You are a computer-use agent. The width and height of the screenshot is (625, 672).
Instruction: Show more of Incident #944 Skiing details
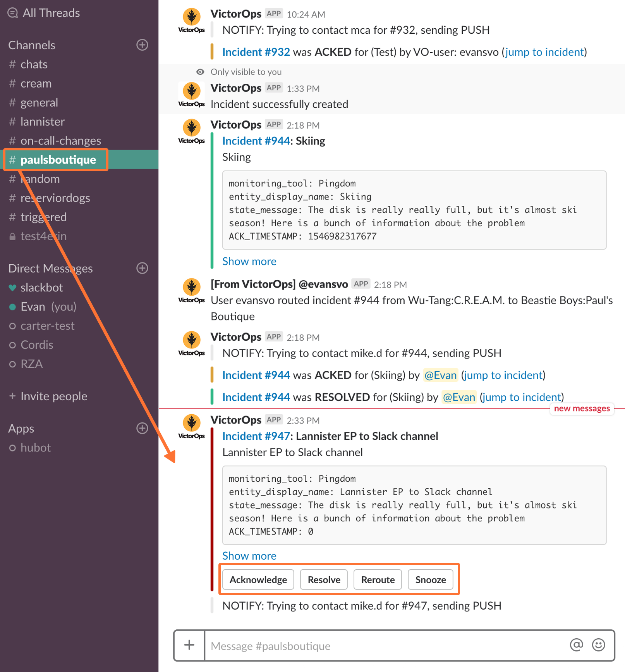(249, 261)
